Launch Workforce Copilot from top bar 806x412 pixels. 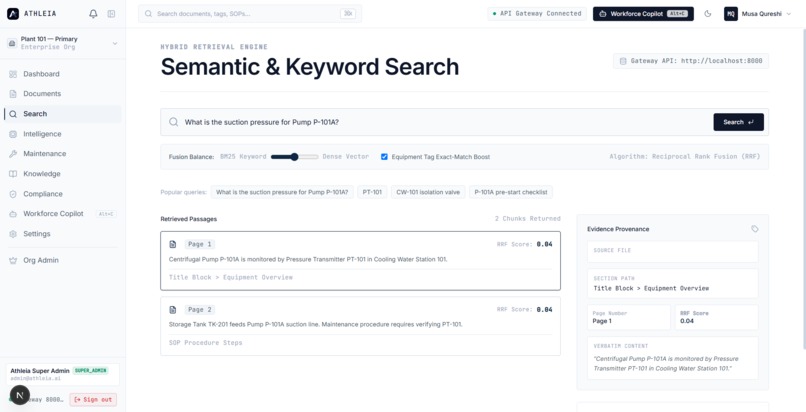(x=643, y=14)
